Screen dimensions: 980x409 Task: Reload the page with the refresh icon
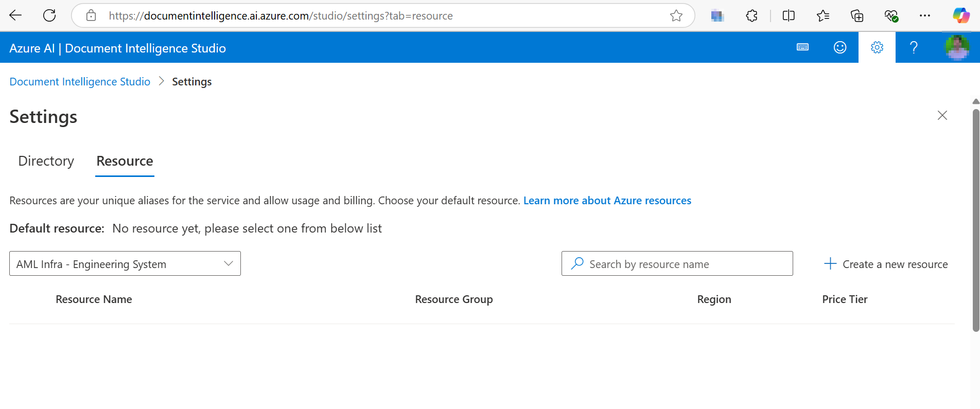click(x=49, y=15)
